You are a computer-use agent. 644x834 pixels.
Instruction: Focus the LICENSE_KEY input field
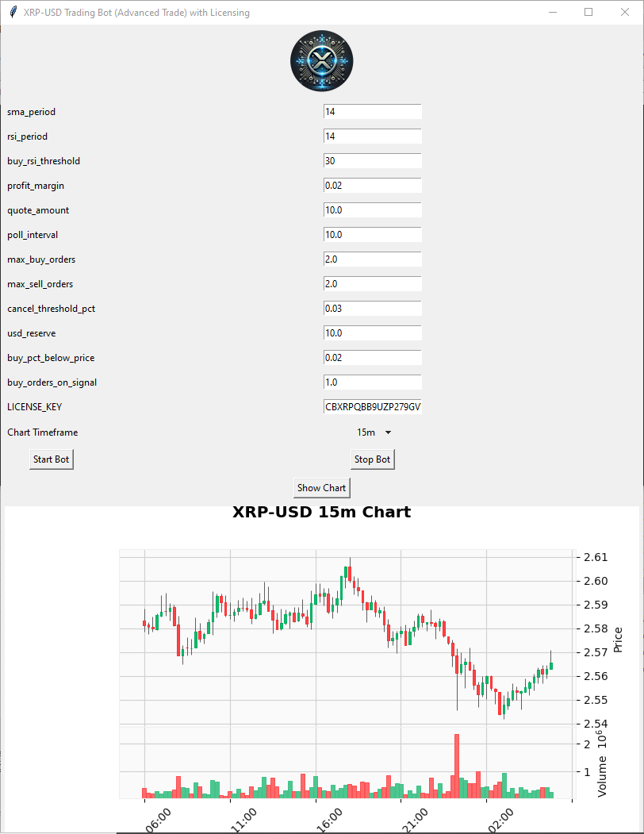372,407
